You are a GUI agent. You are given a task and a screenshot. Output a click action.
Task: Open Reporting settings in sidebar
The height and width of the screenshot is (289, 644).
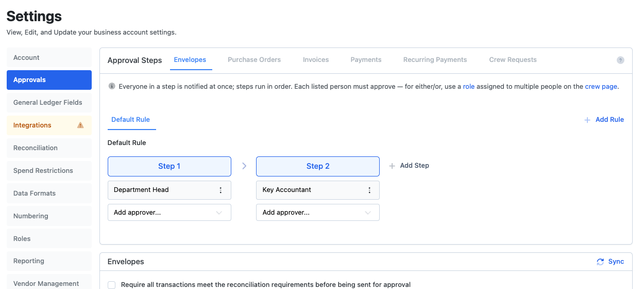coord(49,261)
